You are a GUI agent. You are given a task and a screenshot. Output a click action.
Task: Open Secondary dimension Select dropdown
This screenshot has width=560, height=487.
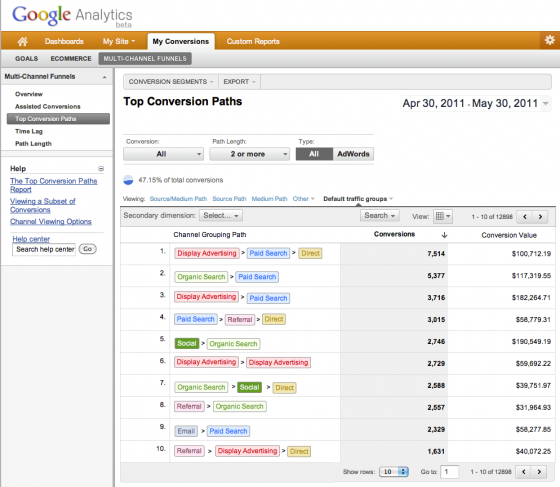click(x=221, y=215)
